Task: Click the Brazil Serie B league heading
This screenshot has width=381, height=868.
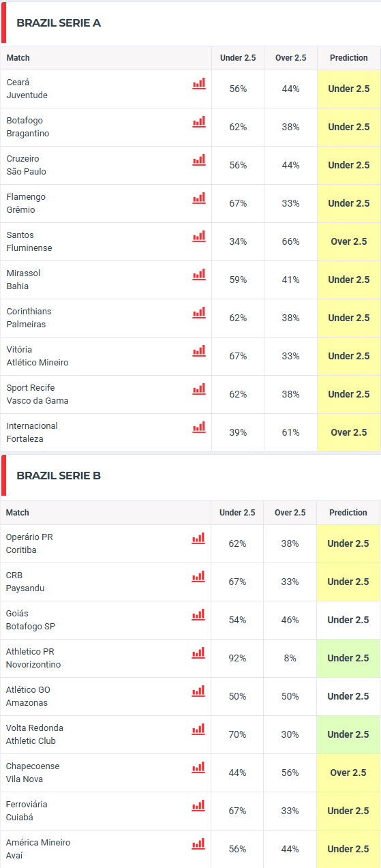Action: coord(59,475)
